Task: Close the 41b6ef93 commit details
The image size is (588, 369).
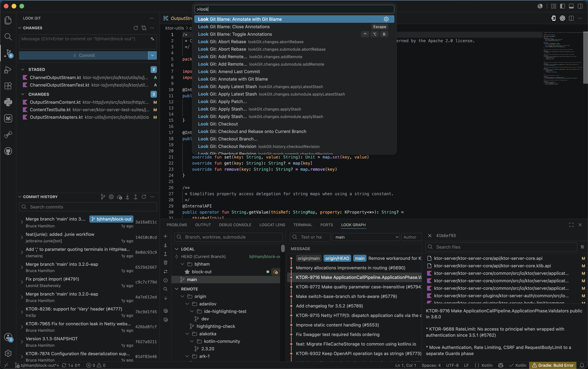Action: coord(430,236)
